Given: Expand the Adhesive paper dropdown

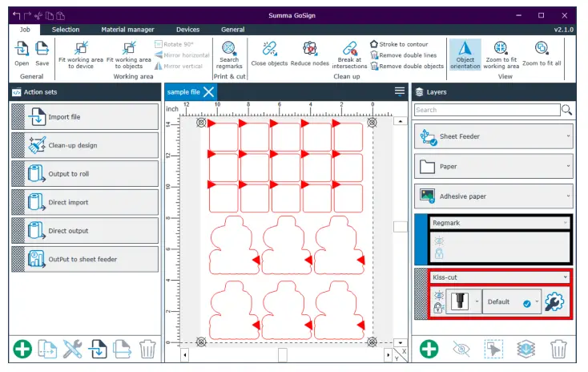Looking at the screenshot, I should pos(493,196).
